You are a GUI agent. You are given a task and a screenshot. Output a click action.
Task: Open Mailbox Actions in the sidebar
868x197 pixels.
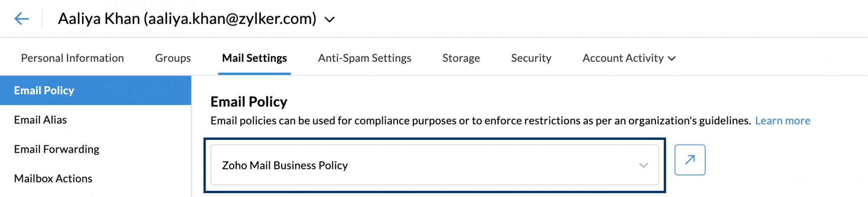(x=53, y=178)
